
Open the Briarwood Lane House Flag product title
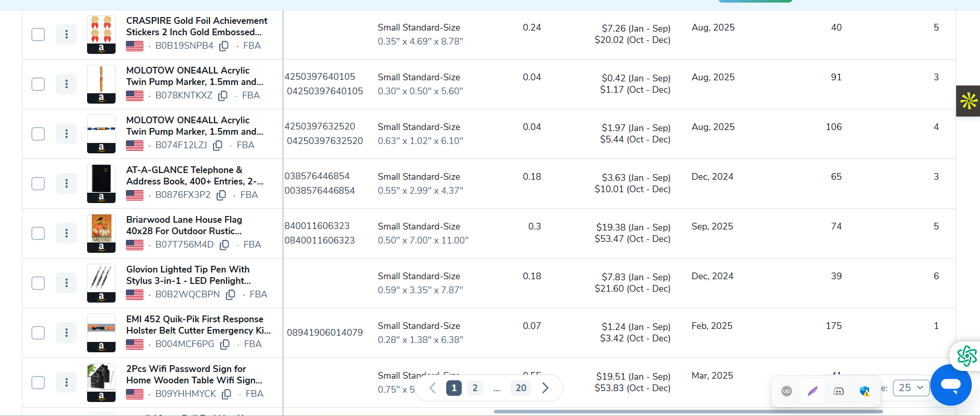click(x=184, y=225)
